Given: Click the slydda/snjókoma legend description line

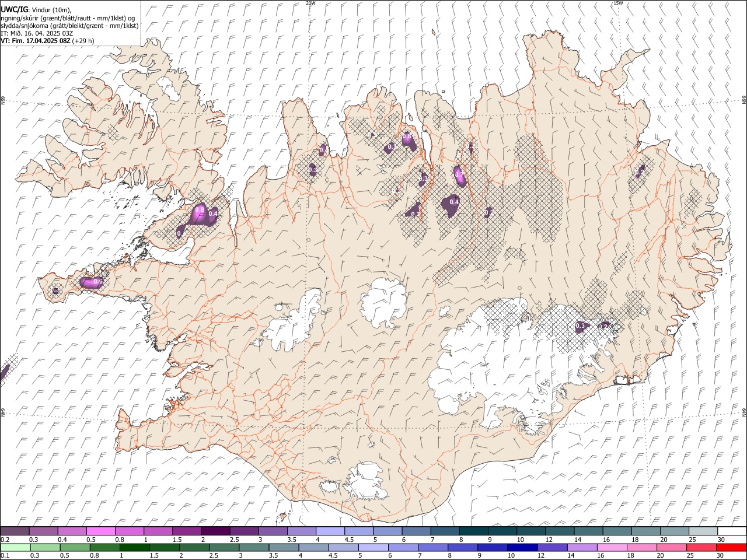Looking at the screenshot, I should click(x=69, y=26).
